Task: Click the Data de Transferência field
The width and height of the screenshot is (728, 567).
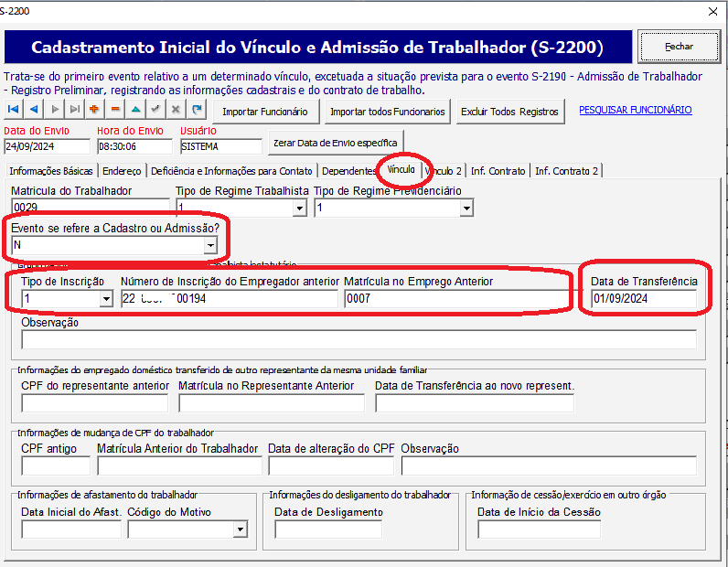Action: click(643, 299)
